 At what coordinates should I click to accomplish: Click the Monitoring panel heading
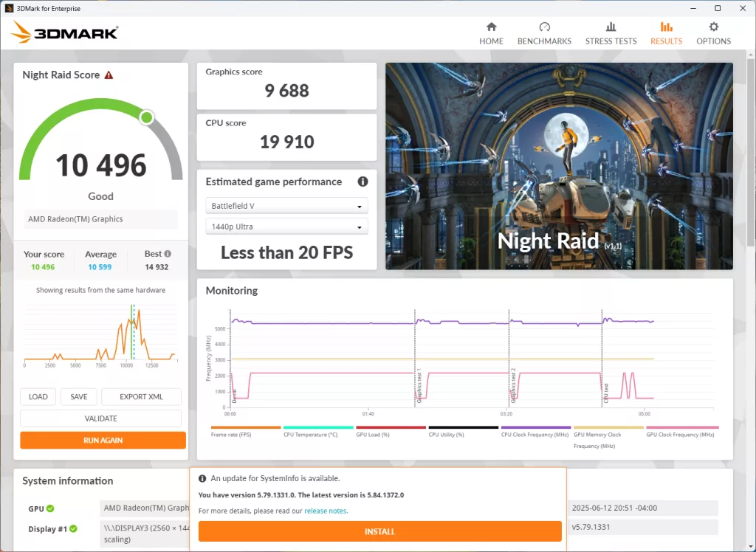pos(232,291)
